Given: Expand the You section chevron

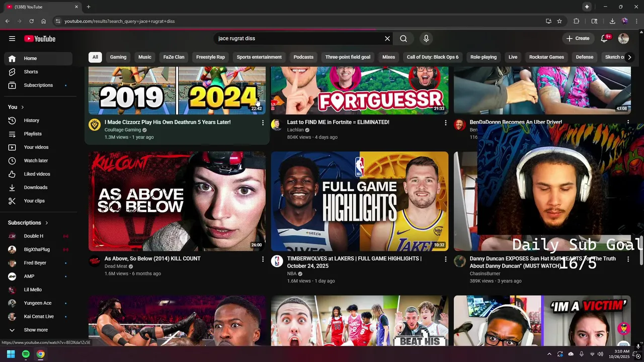Looking at the screenshot, I should (22, 107).
